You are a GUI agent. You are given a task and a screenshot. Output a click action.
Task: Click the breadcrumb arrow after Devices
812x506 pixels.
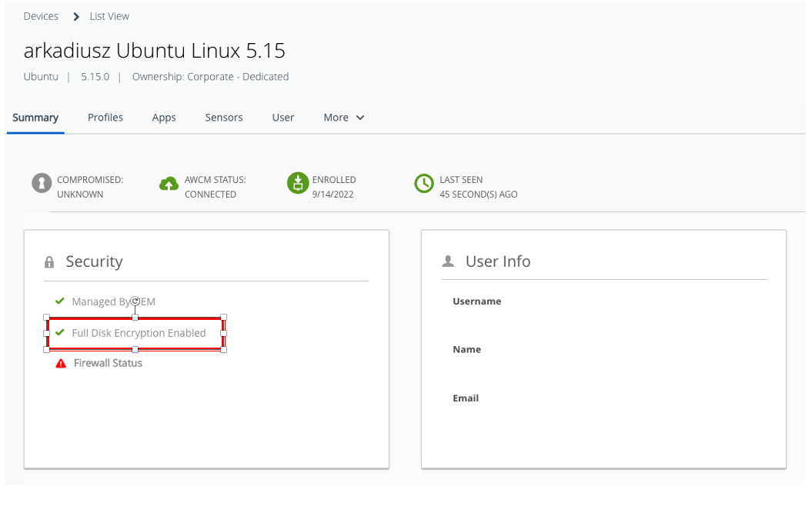click(x=76, y=16)
